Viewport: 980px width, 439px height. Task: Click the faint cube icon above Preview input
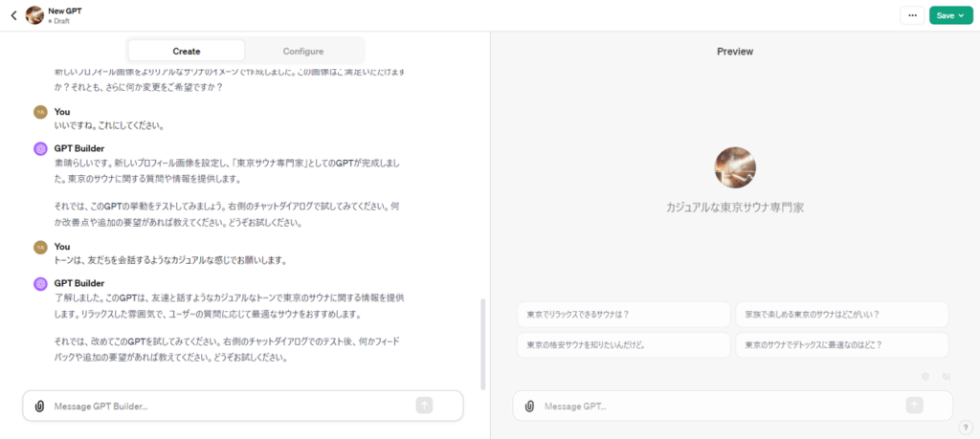pyautogui.click(x=925, y=377)
